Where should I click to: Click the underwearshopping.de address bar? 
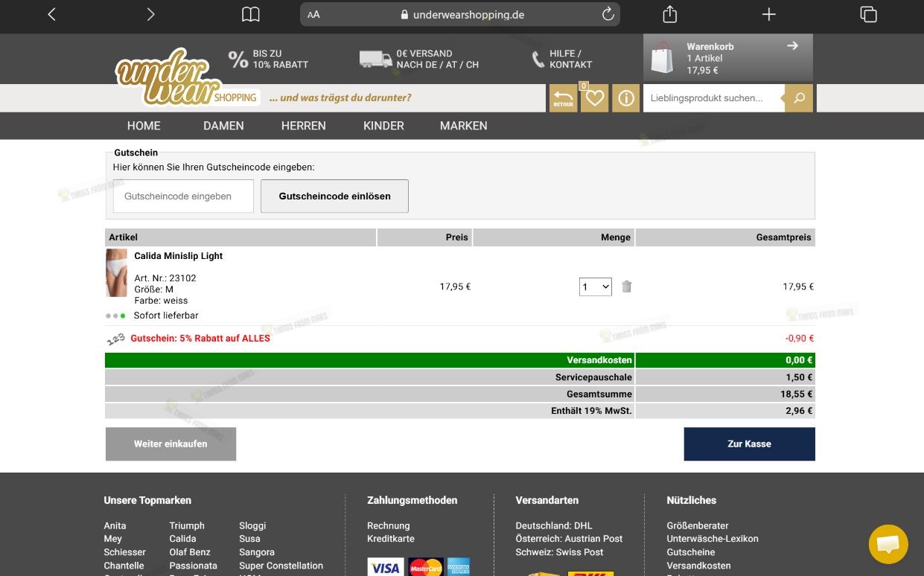coord(460,14)
